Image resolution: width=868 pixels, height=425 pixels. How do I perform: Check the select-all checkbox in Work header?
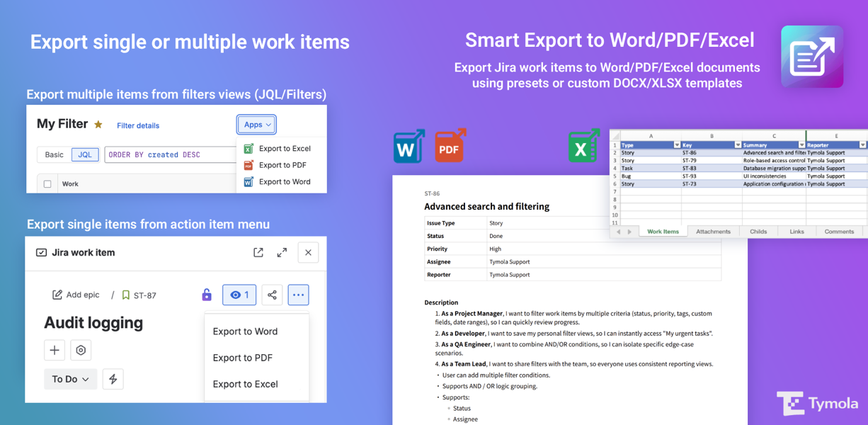click(47, 184)
